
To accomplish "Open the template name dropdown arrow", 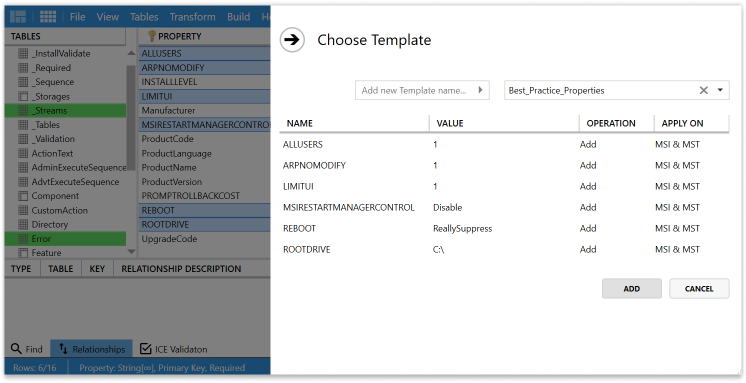I will (720, 90).
